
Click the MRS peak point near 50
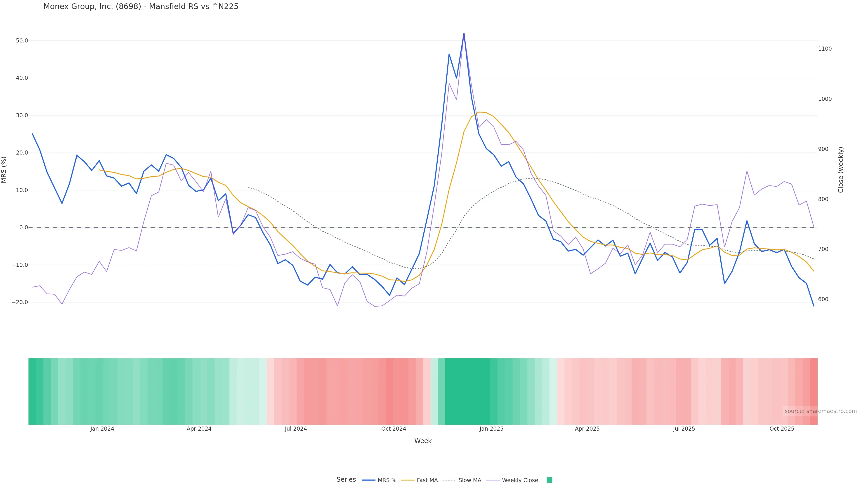[x=464, y=34]
